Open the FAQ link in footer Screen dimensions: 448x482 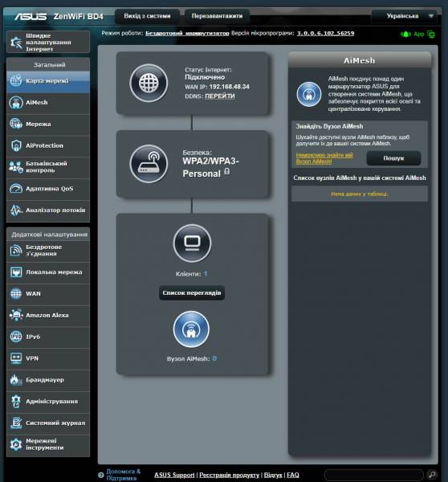click(x=293, y=475)
